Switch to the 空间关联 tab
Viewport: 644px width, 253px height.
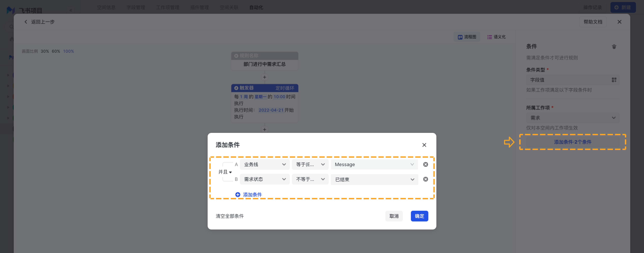(x=229, y=8)
